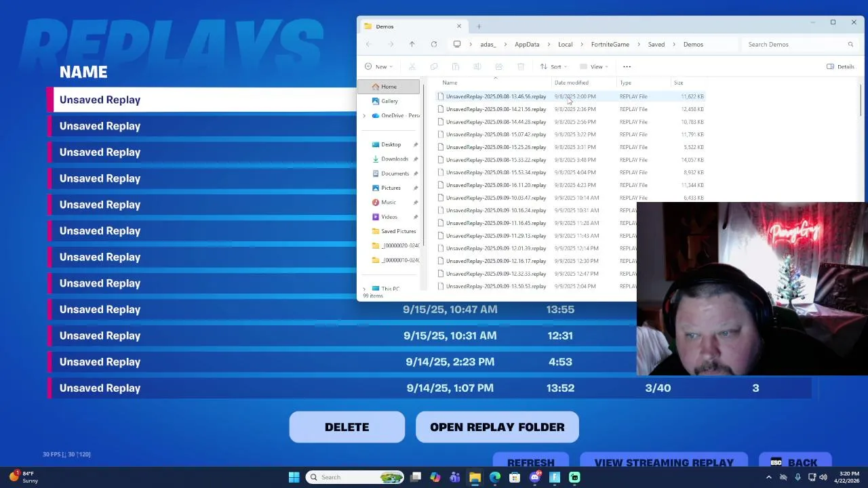Image resolution: width=868 pixels, height=488 pixels.
Task: Click the Windows taskbar Search box
Action: pyautogui.click(x=354, y=477)
